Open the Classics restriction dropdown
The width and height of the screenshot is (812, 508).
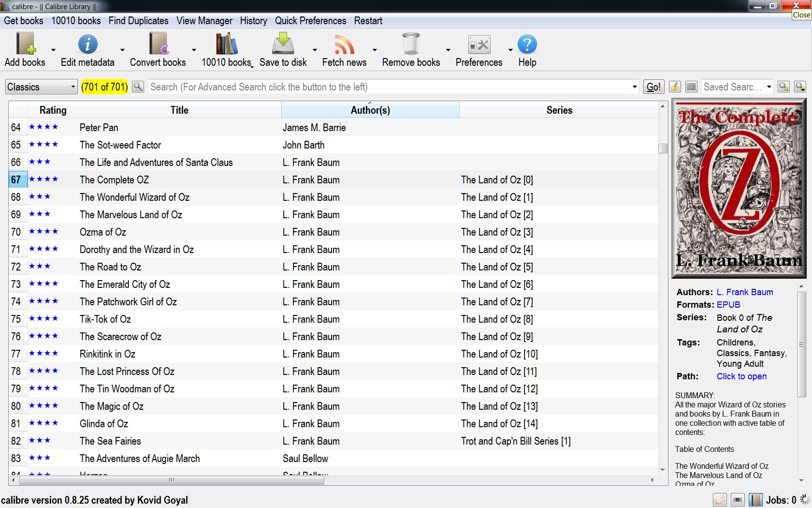(x=42, y=87)
